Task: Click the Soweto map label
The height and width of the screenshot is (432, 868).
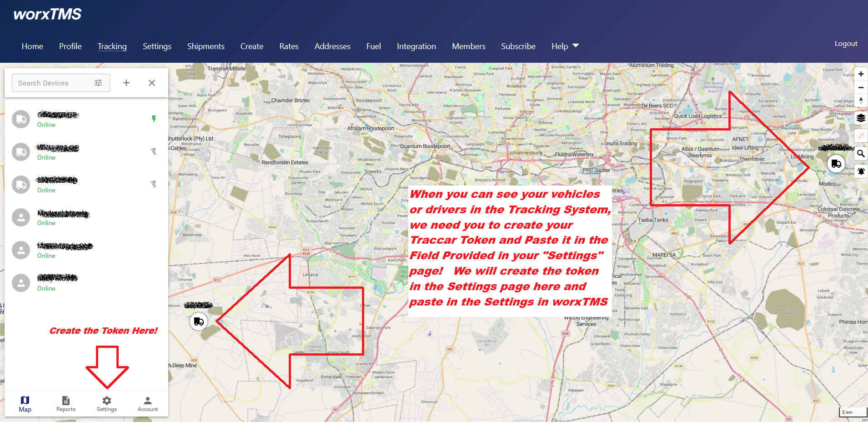Action: click(x=373, y=171)
